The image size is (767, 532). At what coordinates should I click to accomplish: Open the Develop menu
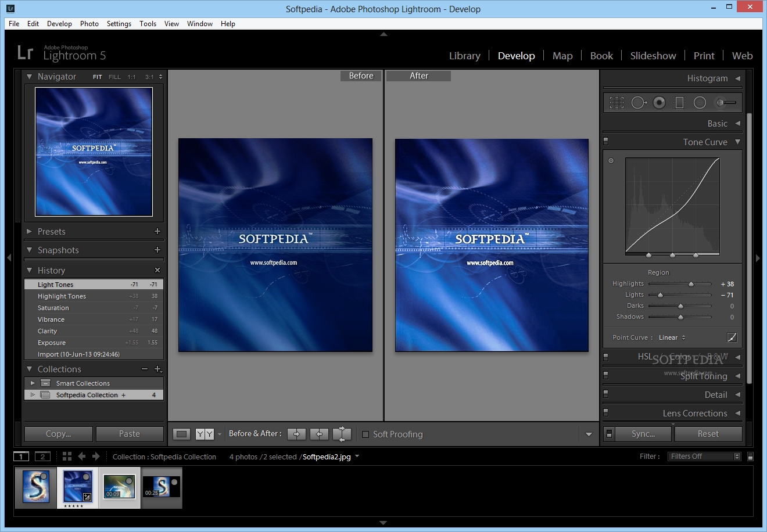[59, 24]
